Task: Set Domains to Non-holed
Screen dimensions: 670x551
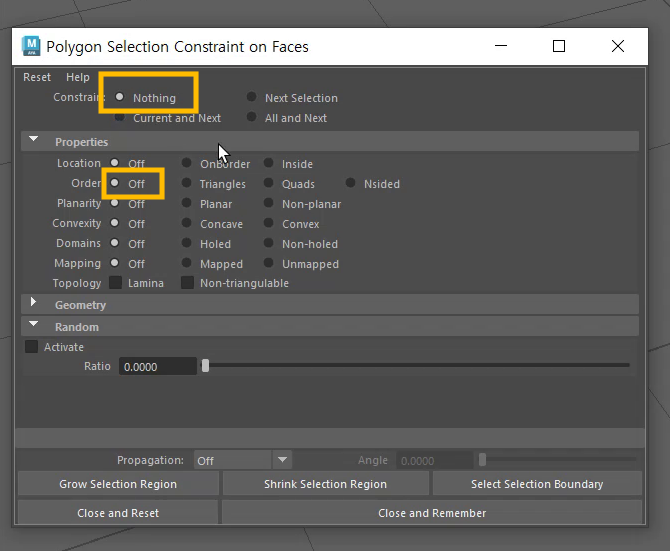Action: (x=268, y=243)
